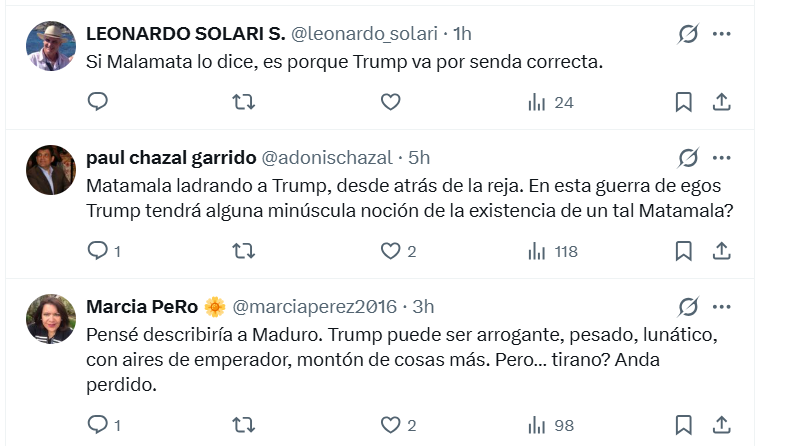Retweet paul chazal garrido's post
Image resolution: width=789 pixels, height=446 pixels.
[x=243, y=251]
